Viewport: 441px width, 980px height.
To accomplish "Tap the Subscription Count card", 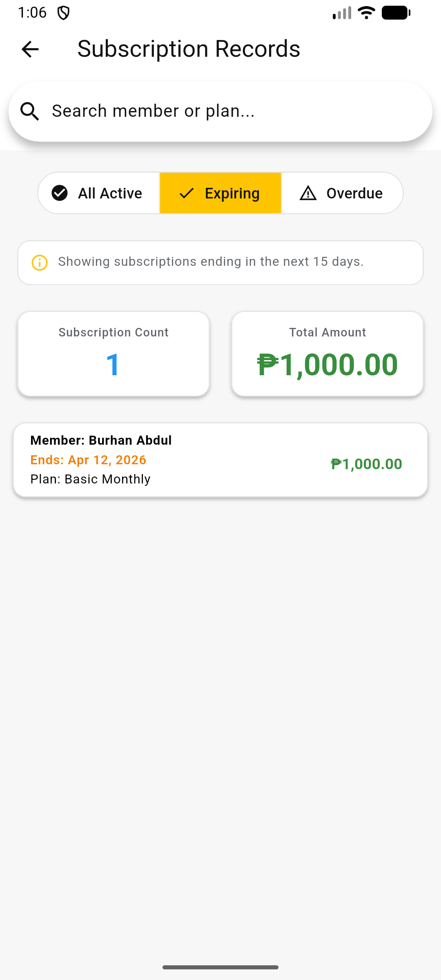I will click(114, 354).
